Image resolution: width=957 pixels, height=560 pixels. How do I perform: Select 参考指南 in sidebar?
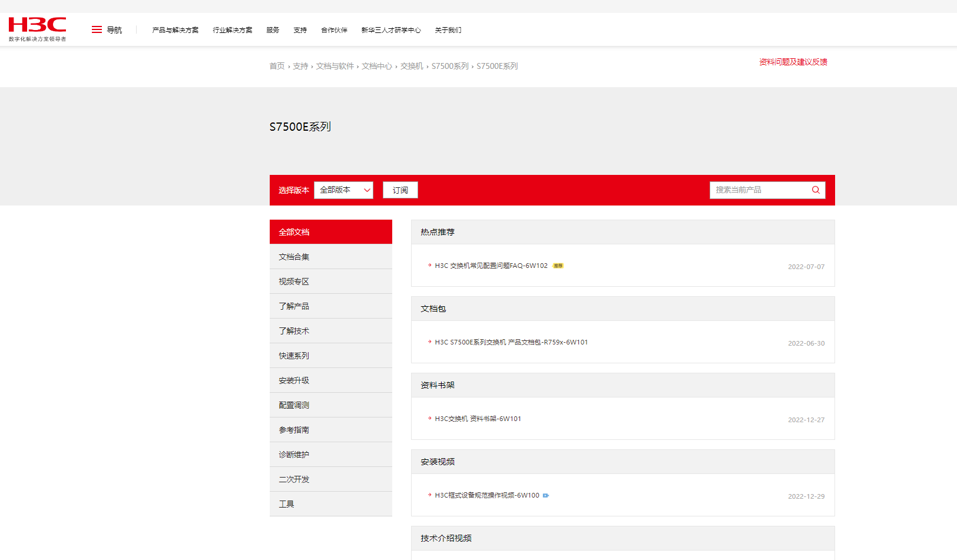pyautogui.click(x=331, y=430)
